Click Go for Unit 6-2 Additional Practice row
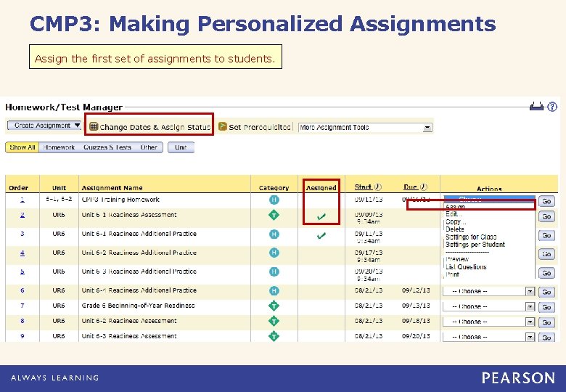The height and width of the screenshot is (392, 566). tap(546, 254)
